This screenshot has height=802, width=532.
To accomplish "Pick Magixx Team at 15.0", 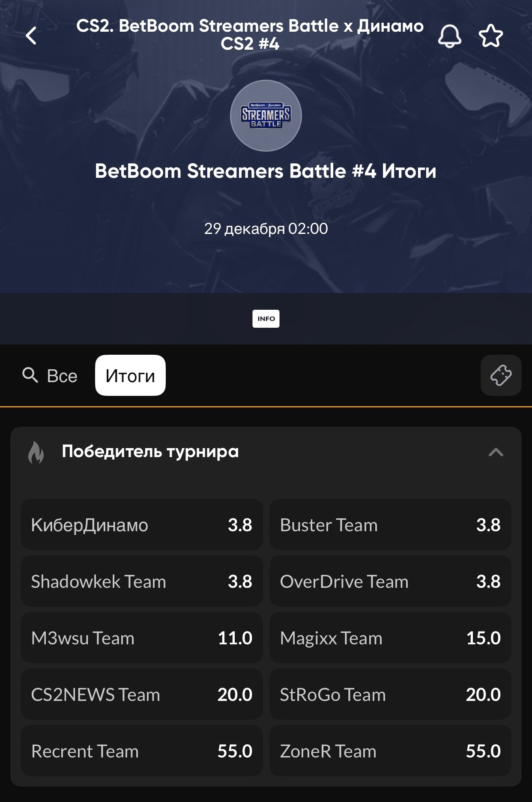I will [390, 638].
